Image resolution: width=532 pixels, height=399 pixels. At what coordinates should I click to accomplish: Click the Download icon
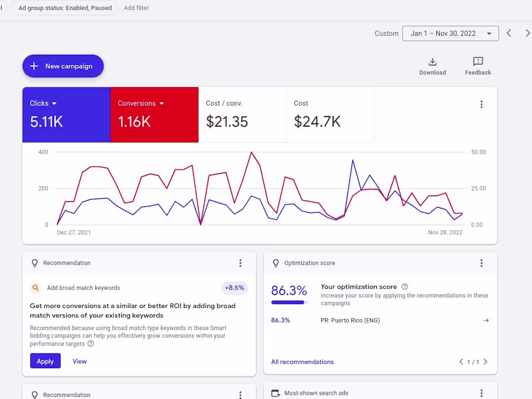pyautogui.click(x=432, y=62)
